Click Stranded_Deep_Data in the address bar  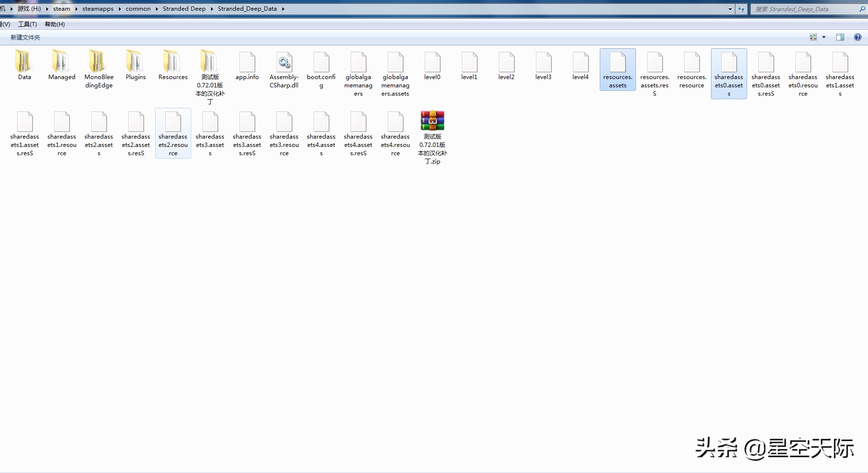[x=247, y=9]
